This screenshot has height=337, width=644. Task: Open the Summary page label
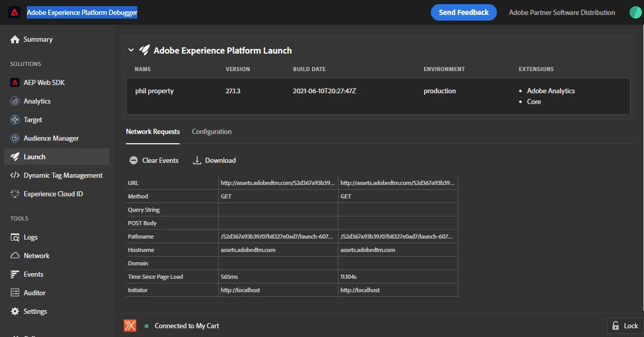pyautogui.click(x=38, y=39)
